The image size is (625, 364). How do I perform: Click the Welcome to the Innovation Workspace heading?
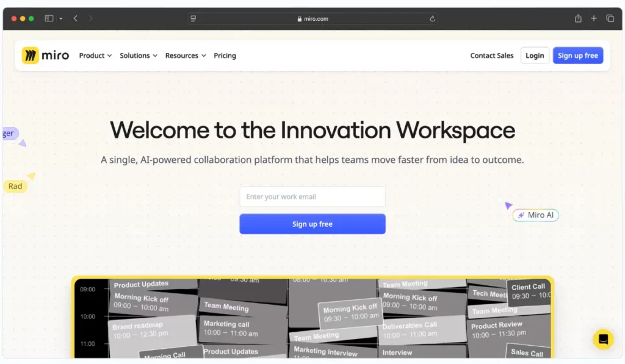tap(312, 130)
